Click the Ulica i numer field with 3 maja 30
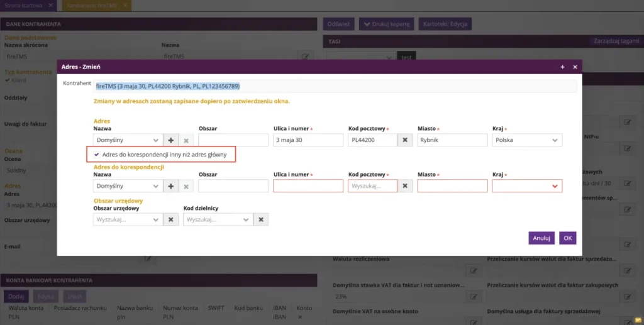 click(308, 140)
